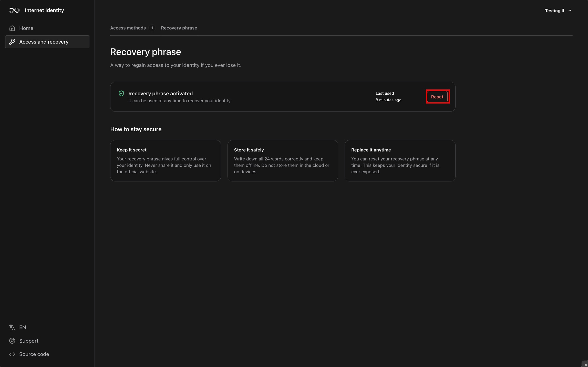This screenshot has height=367, width=588.
Task: Select the Recovery phrase tab
Action: pyautogui.click(x=179, y=28)
